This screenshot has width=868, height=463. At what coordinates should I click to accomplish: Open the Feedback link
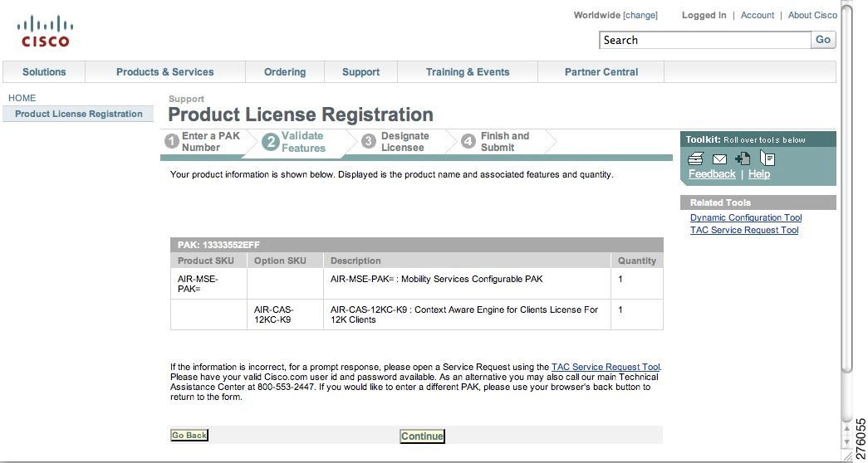pos(712,173)
